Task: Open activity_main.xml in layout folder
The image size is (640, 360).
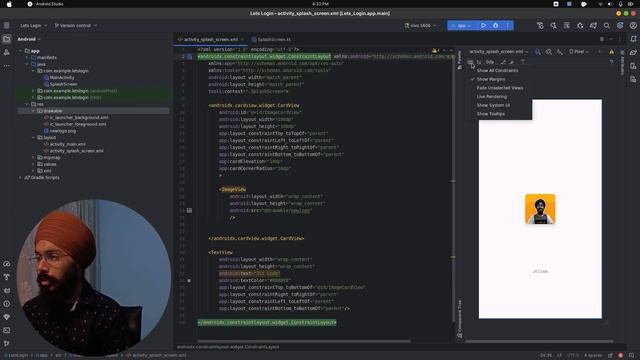Action: click(64, 144)
